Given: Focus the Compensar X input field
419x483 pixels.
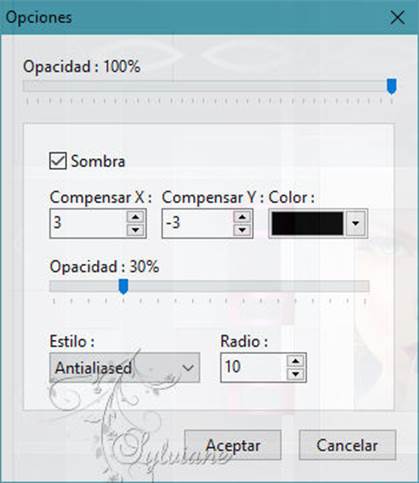Looking at the screenshot, I should (x=88, y=223).
